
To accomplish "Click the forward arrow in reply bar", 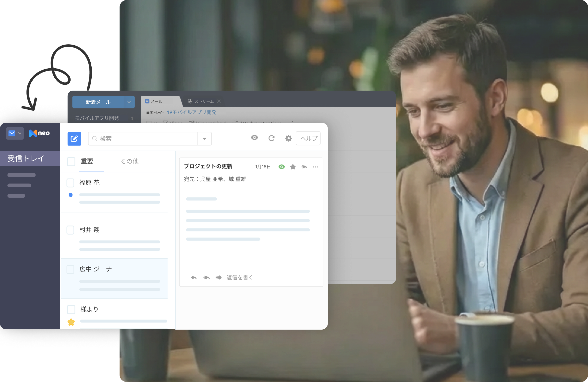I will [218, 277].
